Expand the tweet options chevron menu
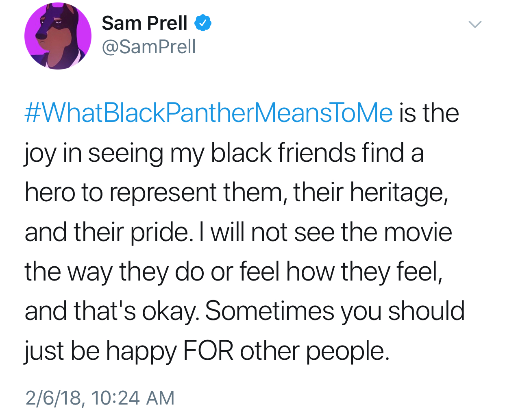Viewport: 505px width, 420px height. tap(475, 24)
